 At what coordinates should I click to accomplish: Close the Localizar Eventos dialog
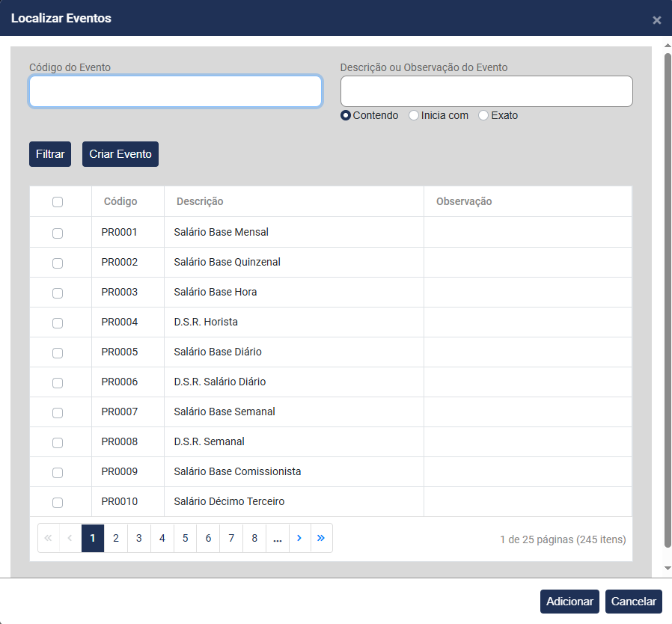pos(656,20)
